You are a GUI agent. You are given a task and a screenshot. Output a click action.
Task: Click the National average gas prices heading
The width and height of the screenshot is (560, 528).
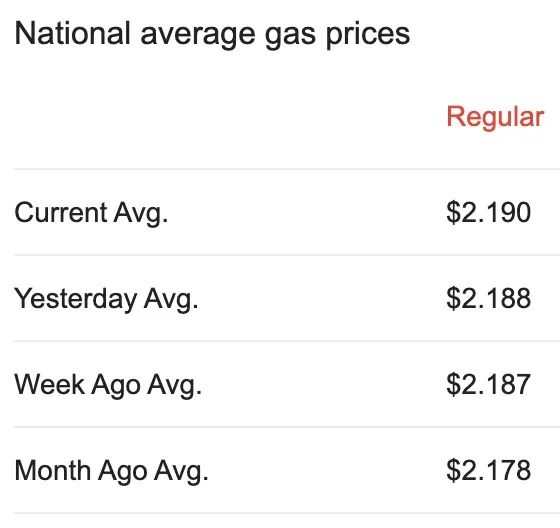point(212,34)
